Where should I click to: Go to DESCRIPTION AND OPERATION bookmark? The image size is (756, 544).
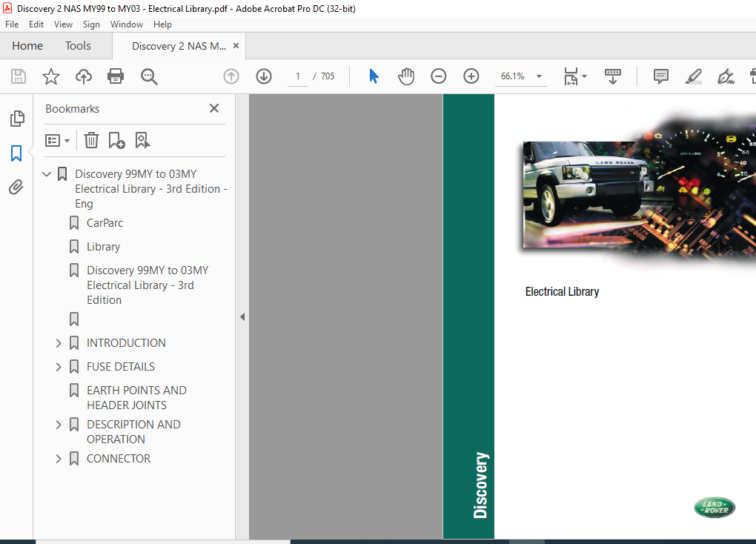133,431
